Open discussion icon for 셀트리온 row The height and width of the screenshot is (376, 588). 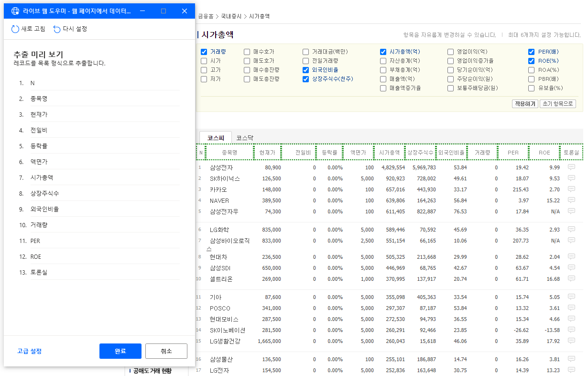[571, 279]
